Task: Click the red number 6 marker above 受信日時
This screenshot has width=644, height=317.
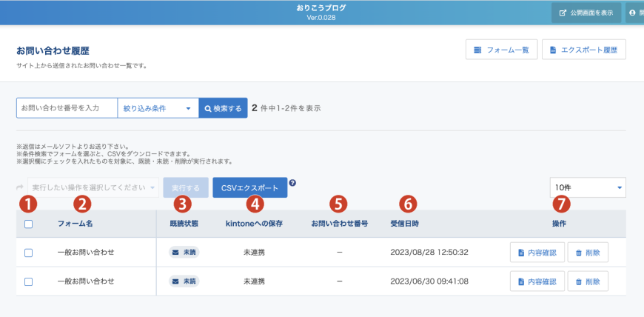Action: (408, 202)
